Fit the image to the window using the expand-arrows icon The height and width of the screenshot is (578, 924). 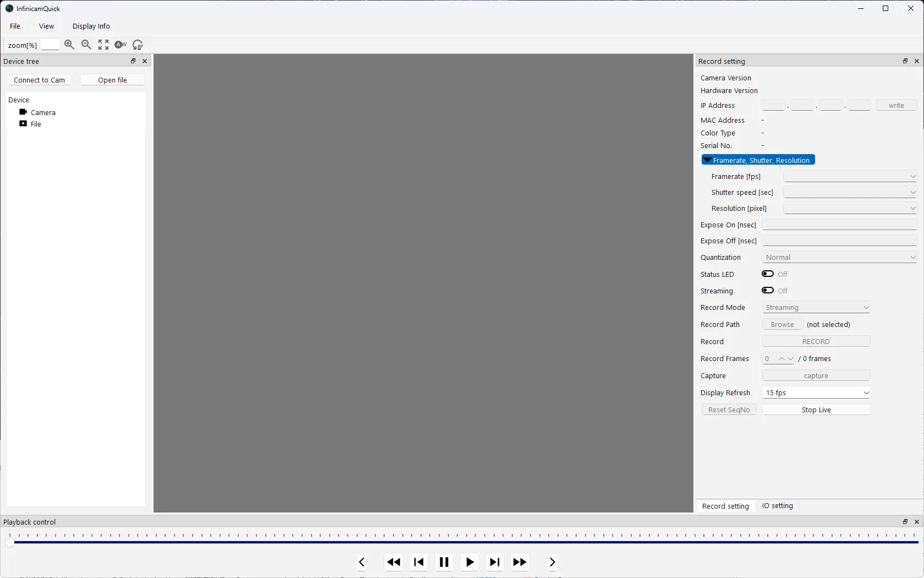pyautogui.click(x=103, y=45)
